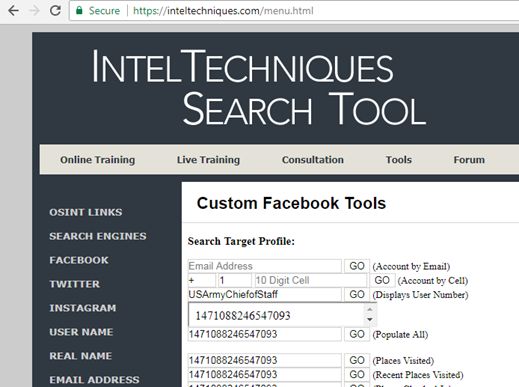Click the (Displays User Number) label text
Viewport: 519px width, 387px height.
pyautogui.click(x=420, y=295)
